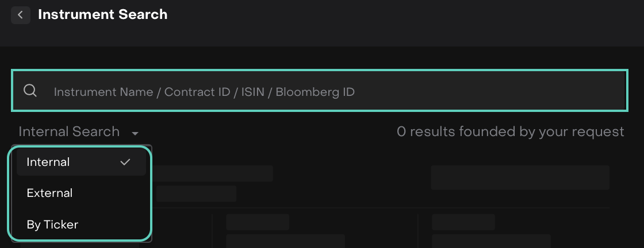Click the "Instrument Name" placeholder text

(103, 92)
